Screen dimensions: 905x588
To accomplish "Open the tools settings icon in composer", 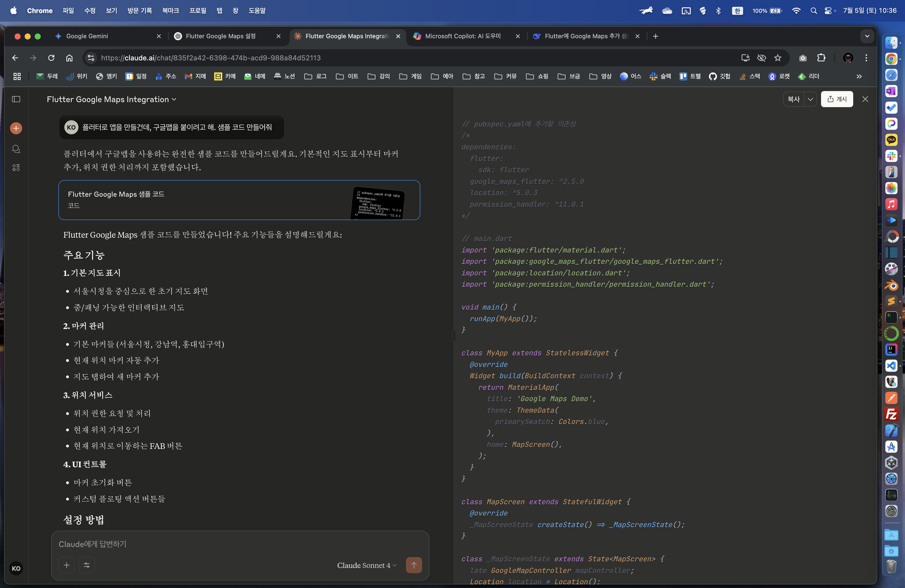I will tap(87, 565).
